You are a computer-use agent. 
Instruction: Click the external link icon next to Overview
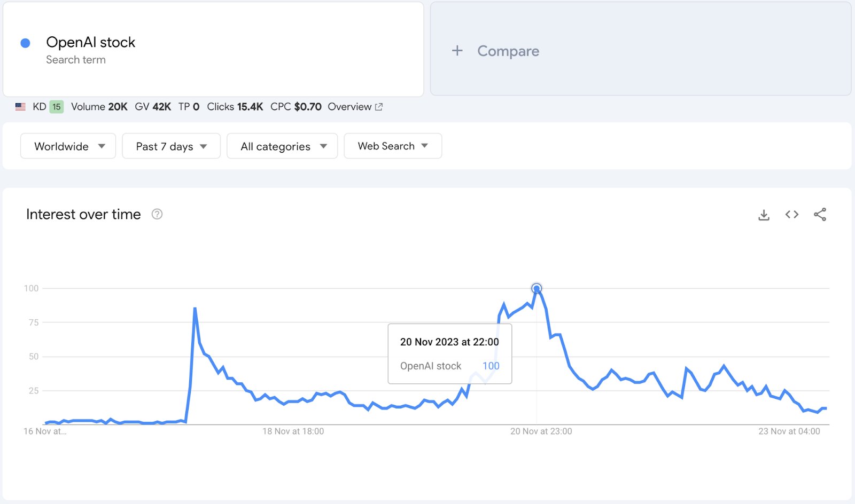pos(379,106)
